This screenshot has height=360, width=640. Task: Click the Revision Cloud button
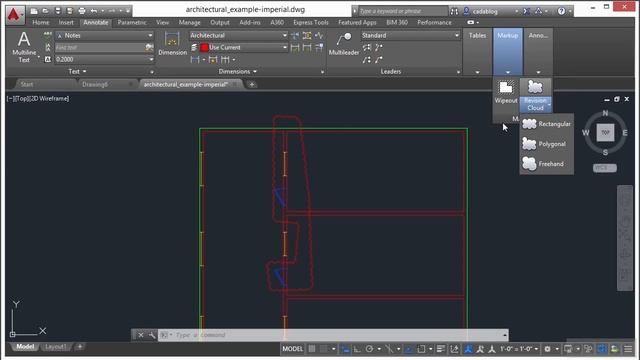pos(535,96)
